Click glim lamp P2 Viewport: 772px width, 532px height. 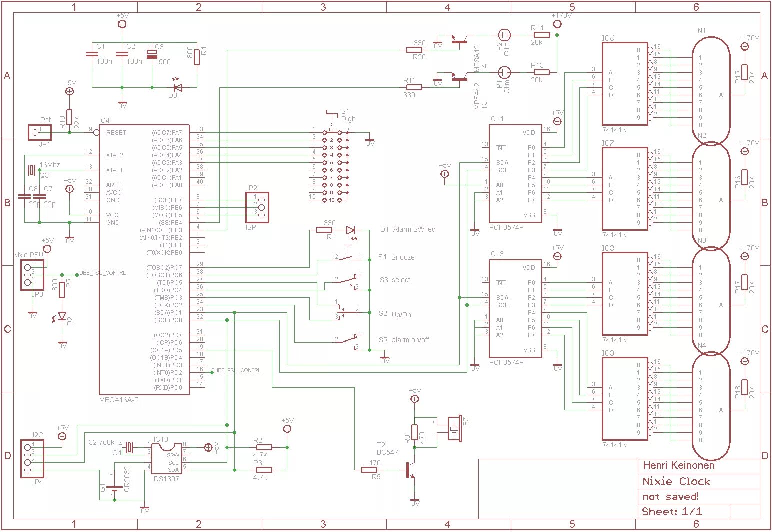pyautogui.click(x=505, y=35)
